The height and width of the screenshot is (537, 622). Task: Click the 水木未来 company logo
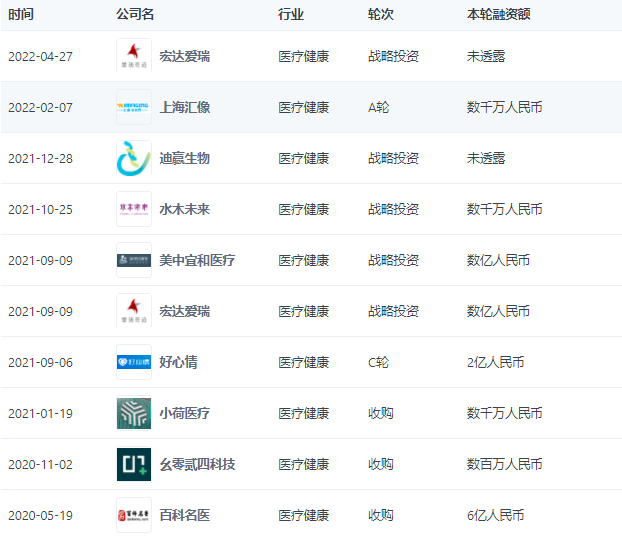(x=134, y=209)
